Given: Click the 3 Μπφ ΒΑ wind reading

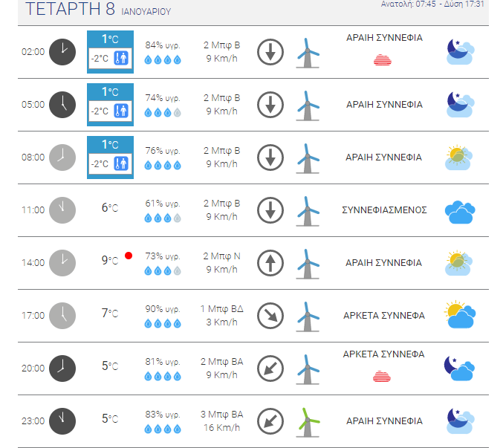Looking at the screenshot, I should coord(221,414).
